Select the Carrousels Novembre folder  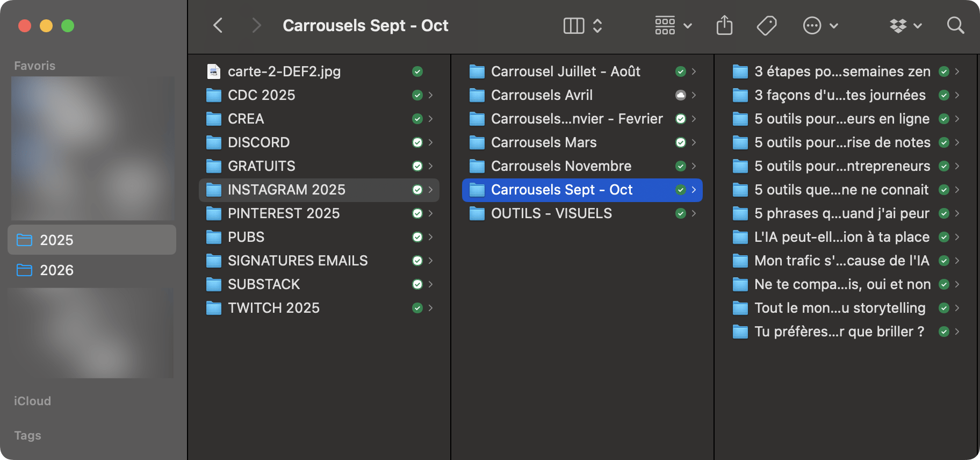[561, 166]
